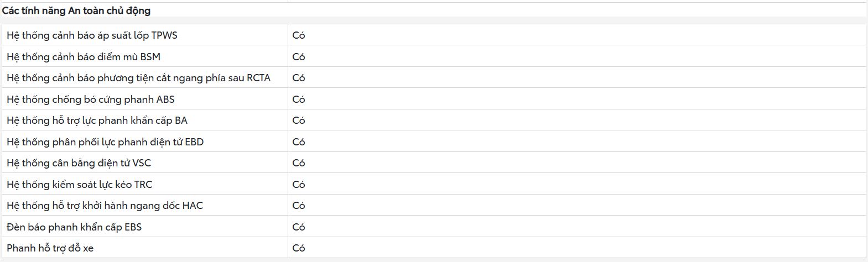Click the 'Có' value for TPWS
This screenshot has width=868, height=262.
pos(299,35)
